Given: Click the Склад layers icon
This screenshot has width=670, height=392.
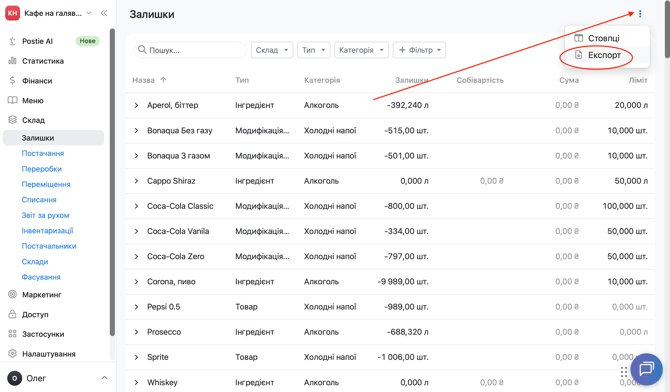Looking at the screenshot, I should 12,120.
